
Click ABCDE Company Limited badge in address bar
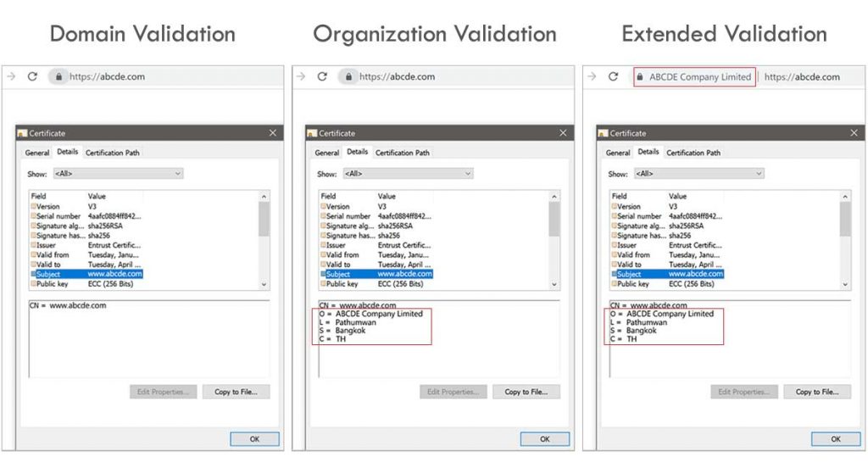pyautogui.click(x=695, y=77)
